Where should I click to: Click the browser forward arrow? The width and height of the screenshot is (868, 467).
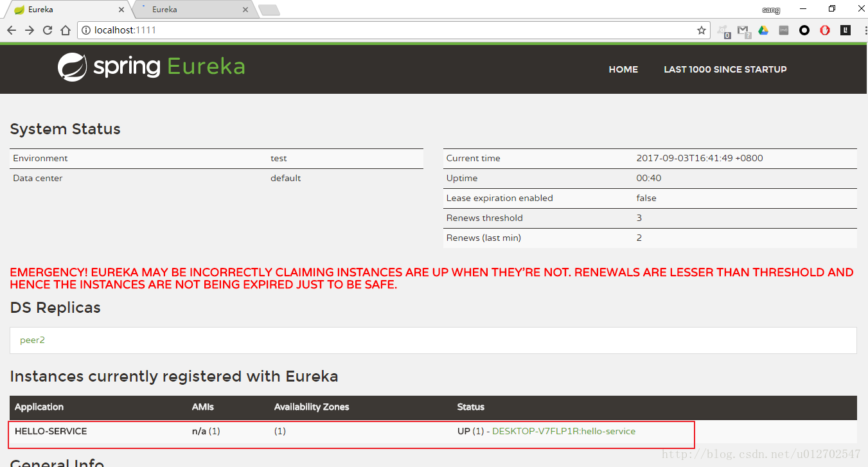click(x=30, y=30)
